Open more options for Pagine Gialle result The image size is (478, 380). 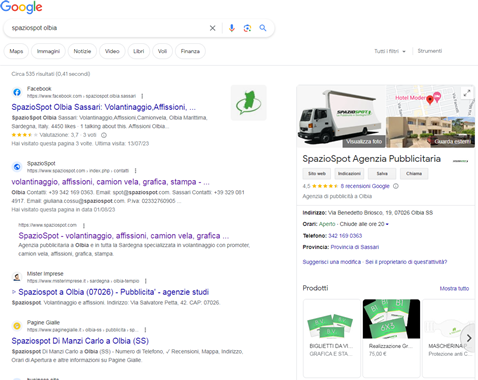click(x=145, y=330)
